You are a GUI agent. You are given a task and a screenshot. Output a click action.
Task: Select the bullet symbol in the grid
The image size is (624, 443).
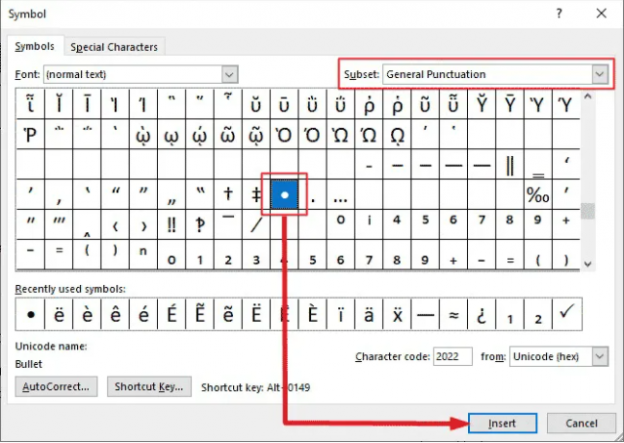[x=284, y=193]
